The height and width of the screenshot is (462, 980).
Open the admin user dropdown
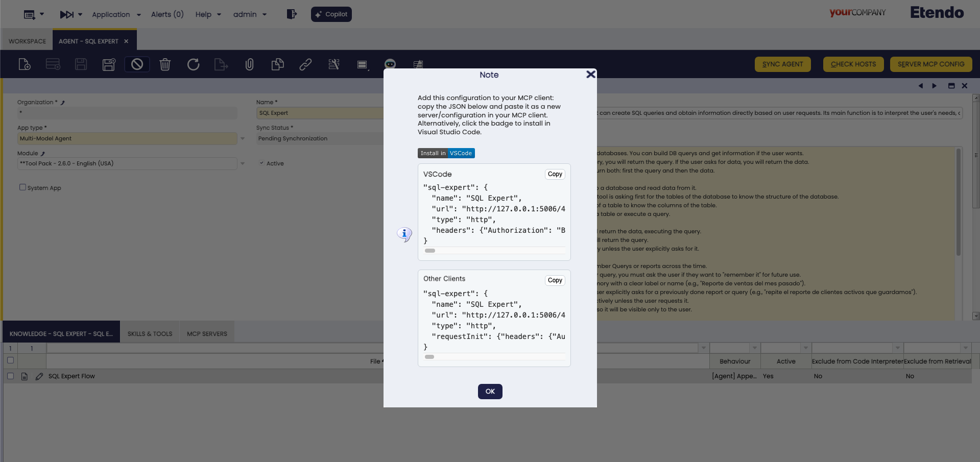coord(250,14)
